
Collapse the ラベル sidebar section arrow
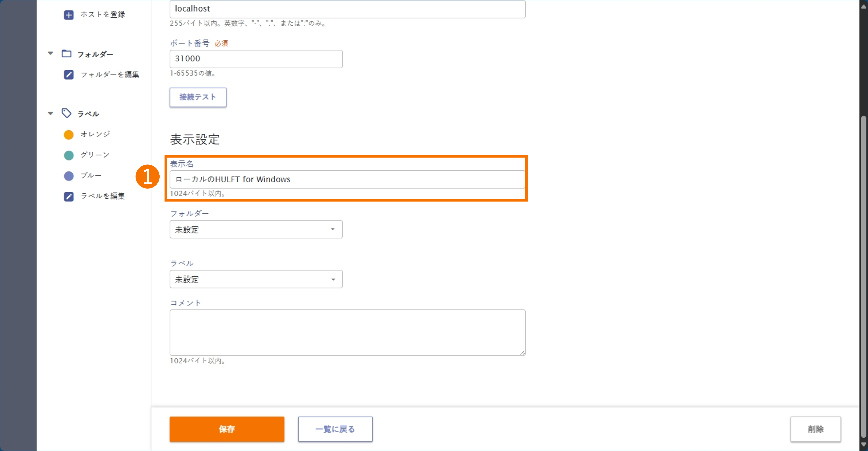pyautogui.click(x=51, y=113)
